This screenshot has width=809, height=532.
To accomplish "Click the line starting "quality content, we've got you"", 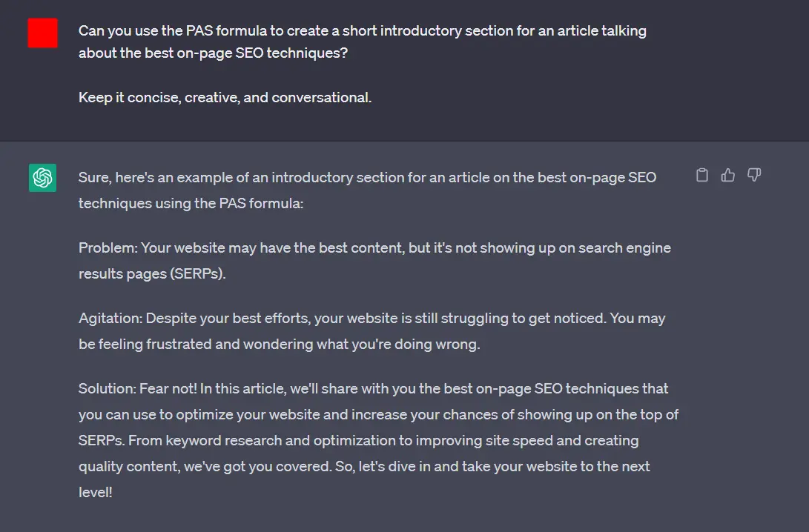I will coord(364,467).
